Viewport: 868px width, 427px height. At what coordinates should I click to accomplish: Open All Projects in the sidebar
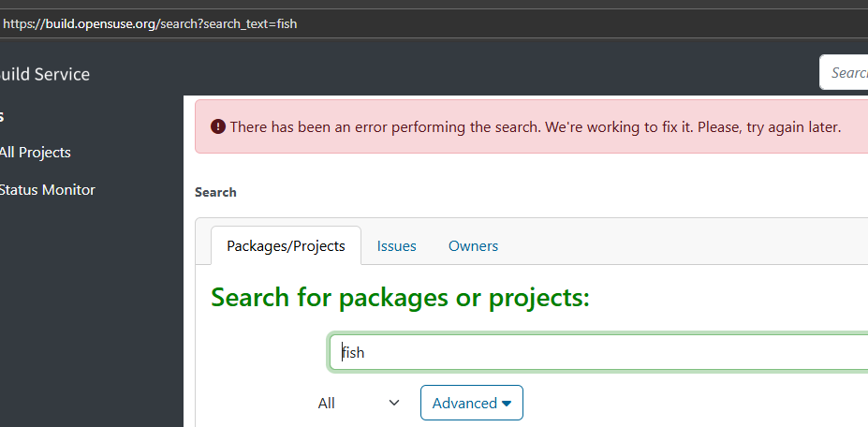(x=35, y=152)
